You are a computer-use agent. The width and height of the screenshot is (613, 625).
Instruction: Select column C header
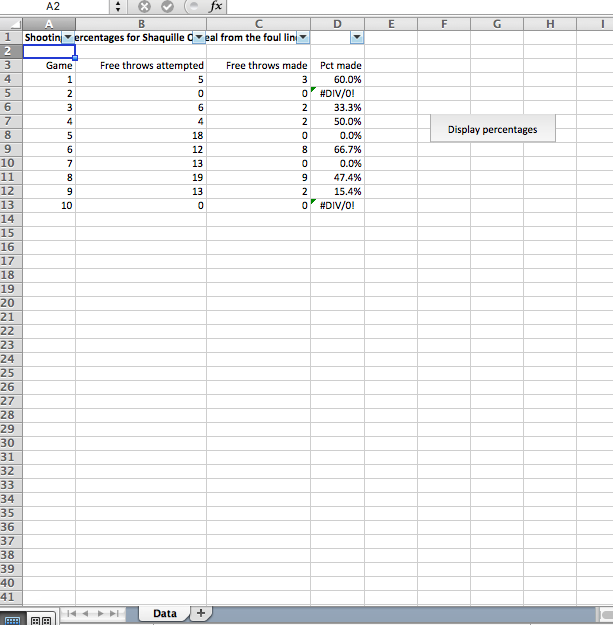pos(258,24)
